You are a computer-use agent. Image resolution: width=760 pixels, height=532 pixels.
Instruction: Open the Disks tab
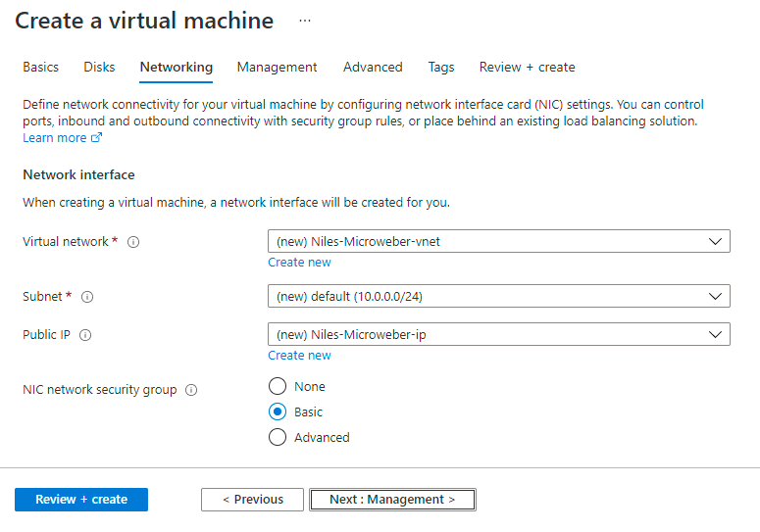point(99,68)
